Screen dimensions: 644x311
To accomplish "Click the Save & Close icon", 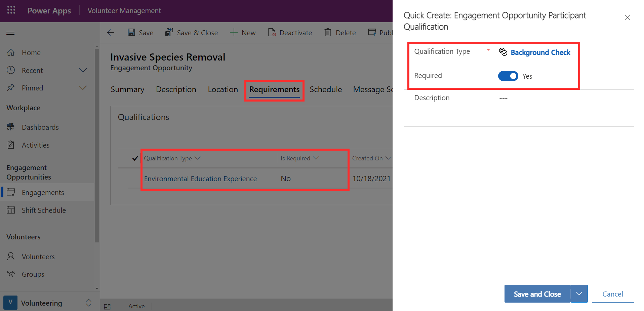I will pos(169,32).
